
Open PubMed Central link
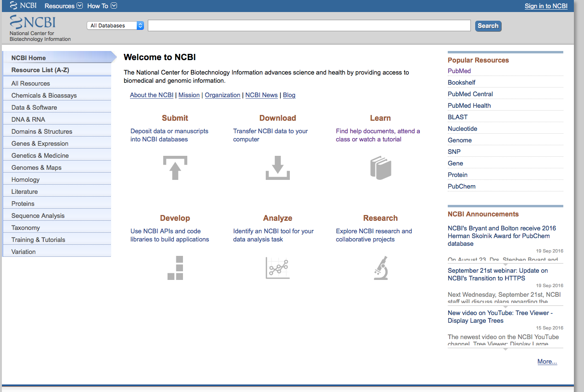[x=470, y=94]
